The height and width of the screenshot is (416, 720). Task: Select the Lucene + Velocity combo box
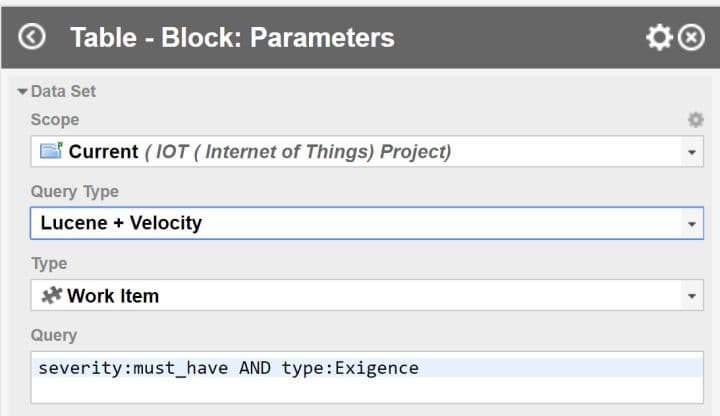350,223
